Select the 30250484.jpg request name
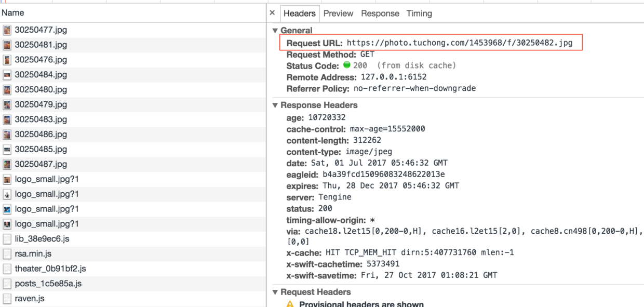644x307 pixels. [41, 75]
